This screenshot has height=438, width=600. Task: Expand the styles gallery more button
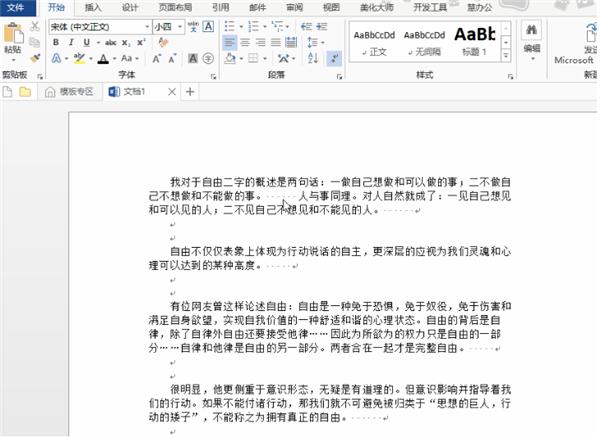click(x=506, y=56)
